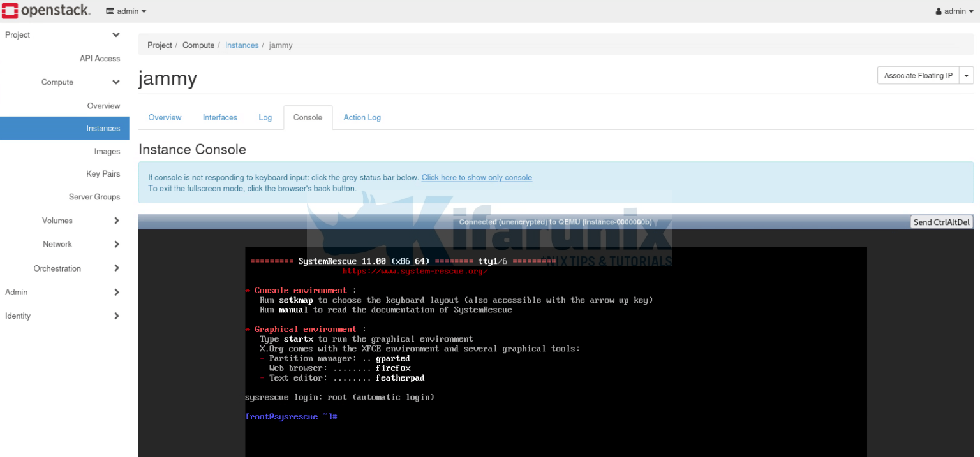The width and height of the screenshot is (980, 457).
Task: Click the grey console status bar
Action: click(555, 221)
